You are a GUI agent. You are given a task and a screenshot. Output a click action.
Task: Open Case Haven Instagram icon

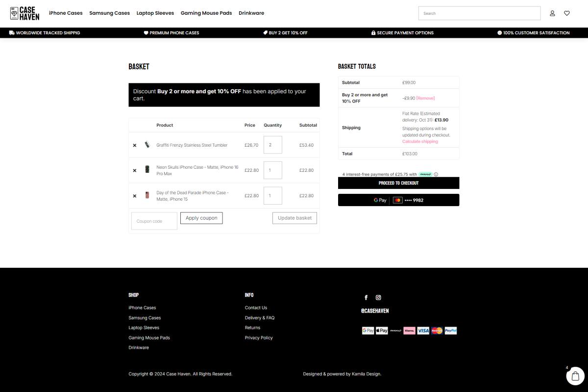[x=378, y=297]
